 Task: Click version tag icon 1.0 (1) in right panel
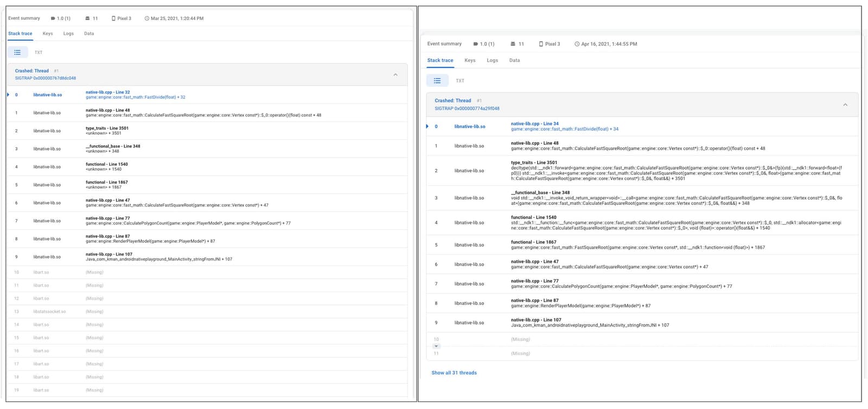tap(476, 44)
